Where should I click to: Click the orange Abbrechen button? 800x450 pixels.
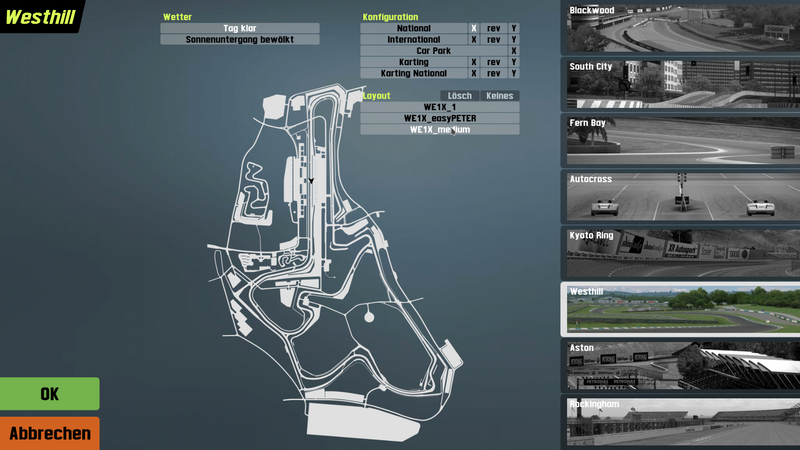pyautogui.click(x=49, y=433)
